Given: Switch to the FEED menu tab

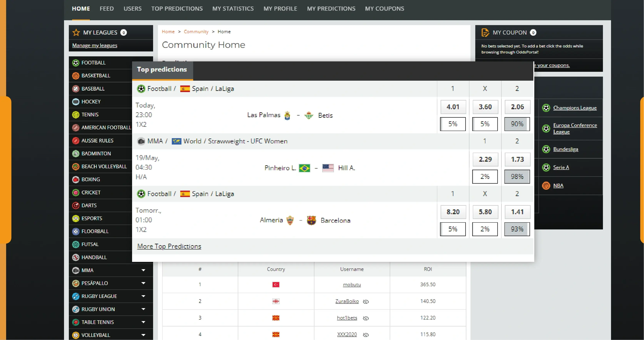Looking at the screenshot, I should (106, 8).
